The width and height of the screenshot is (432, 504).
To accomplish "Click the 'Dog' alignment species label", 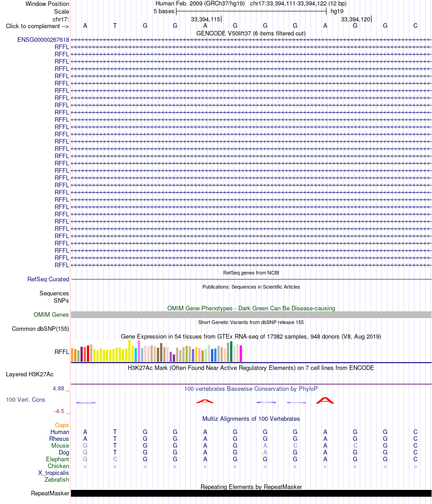I will click(64, 453).
